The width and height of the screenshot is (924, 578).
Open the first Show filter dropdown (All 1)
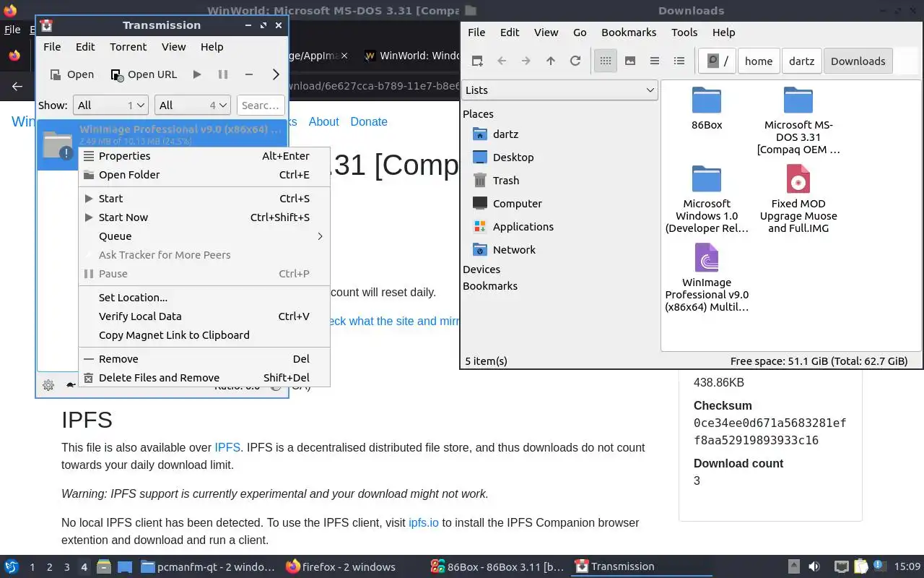click(x=110, y=105)
